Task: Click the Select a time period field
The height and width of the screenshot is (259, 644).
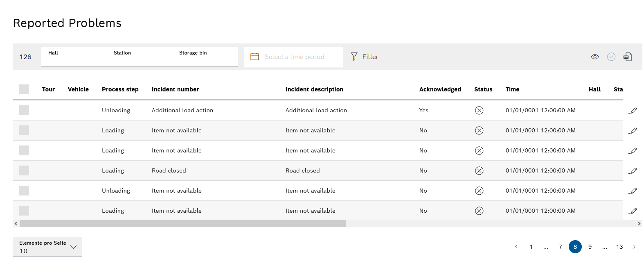Action: click(293, 57)
